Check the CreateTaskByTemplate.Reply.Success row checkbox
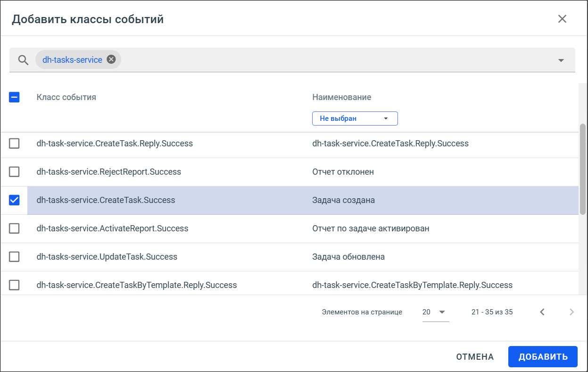This screenshot has height=372, width=588. click(14, 285)
